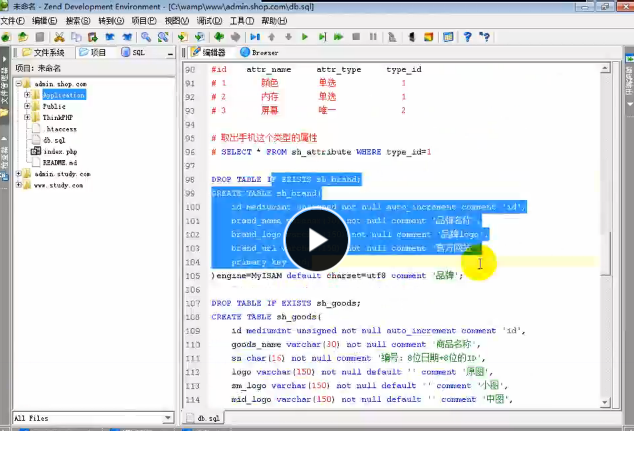
Task: Open the 帮助(H) menu
Action: click(x=274, y=21)
